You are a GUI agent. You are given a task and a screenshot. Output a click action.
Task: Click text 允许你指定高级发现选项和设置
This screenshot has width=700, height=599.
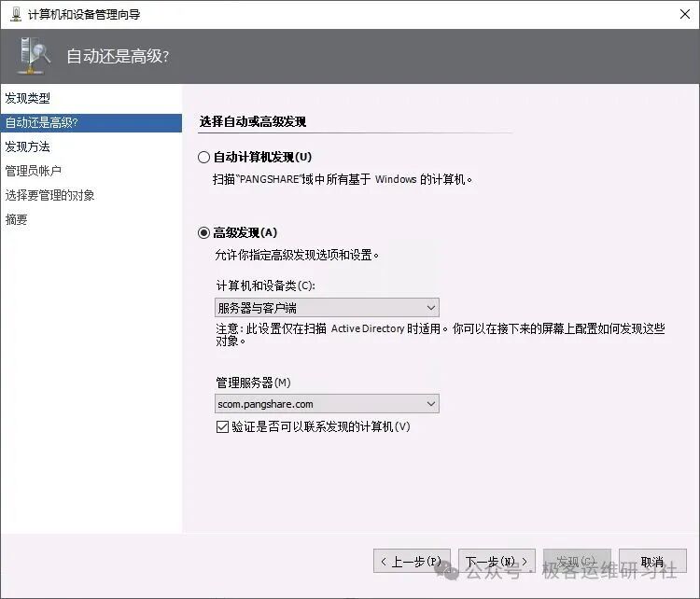tap(297, 256)
